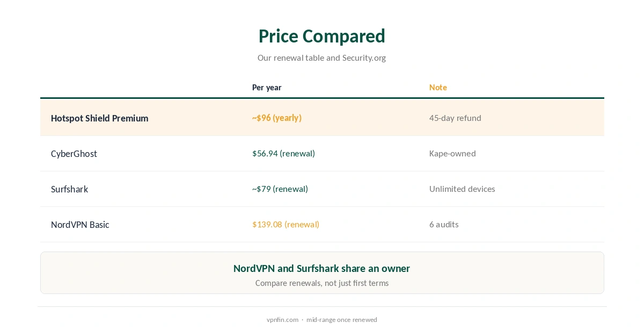644x330 pixels.
Task: Click the '6 audits' note
Action: (x=444, y=224)
